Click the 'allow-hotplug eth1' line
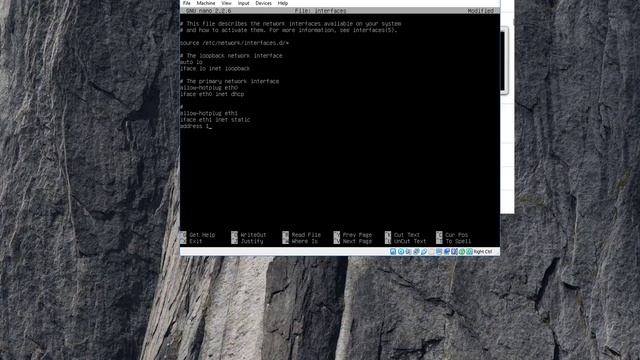This screenshot has height=360, width=640. point(209,113)
